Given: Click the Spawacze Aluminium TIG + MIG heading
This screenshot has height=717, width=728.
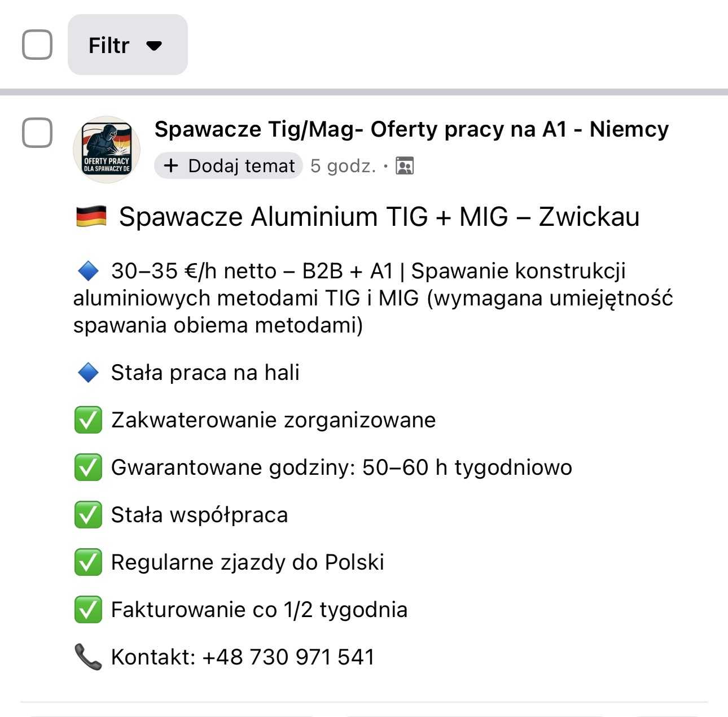Looking at the screenshot, I should (379, 217).
